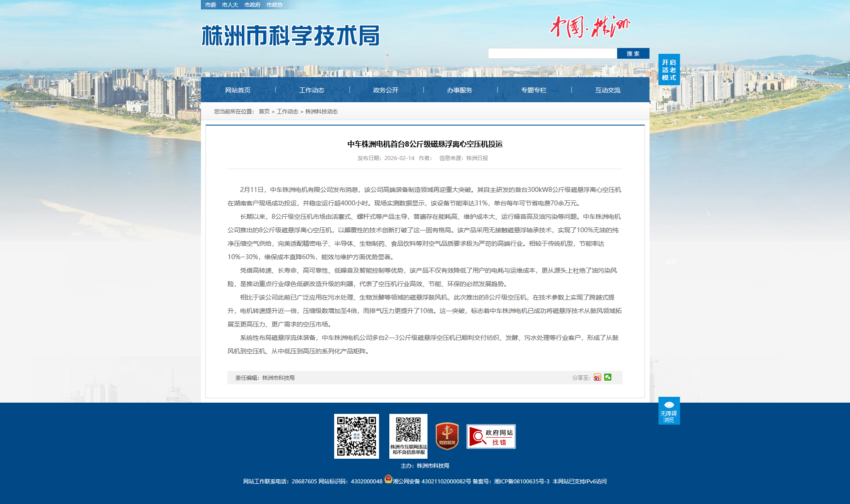Viewport: 850px width, 504px height.
Task: Click the 中国·株洲 red calligraphy logo
Action: 590,27
